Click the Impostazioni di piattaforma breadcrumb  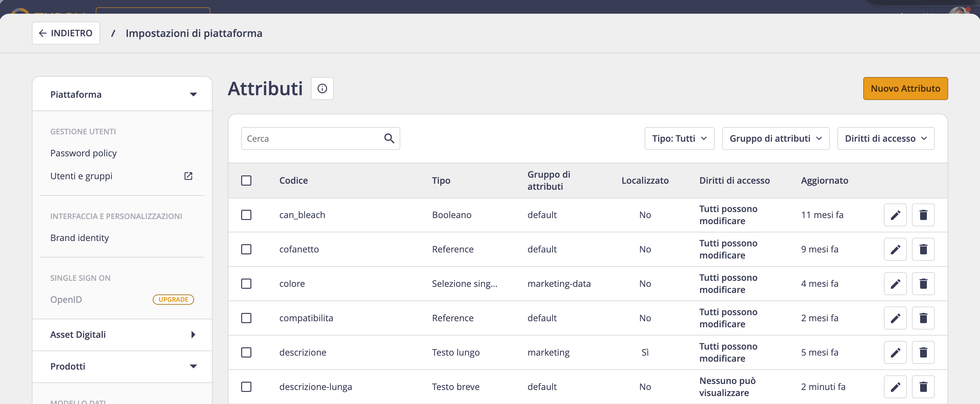(194, 33)
